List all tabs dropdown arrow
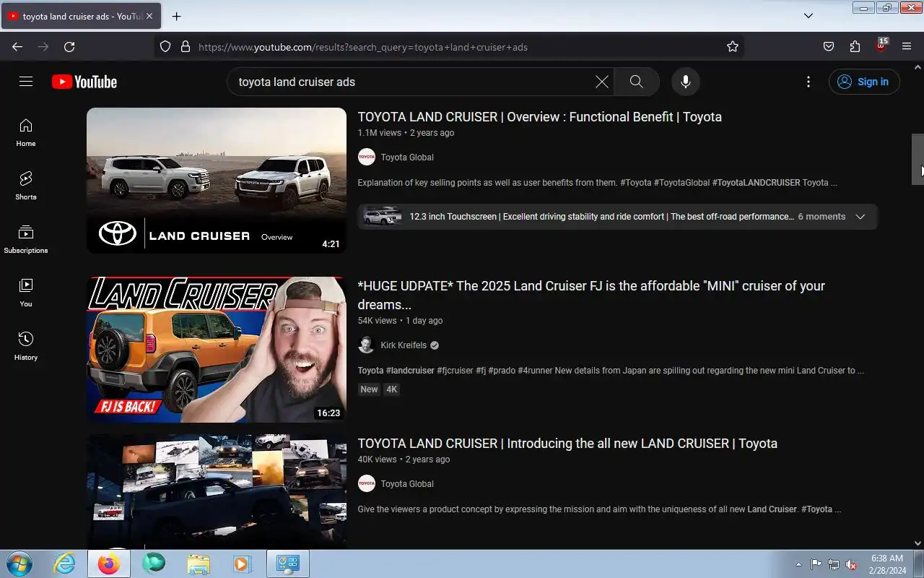The height and width of the screenshot is (578, 924). pyautogui.click(x=808, y=16)
